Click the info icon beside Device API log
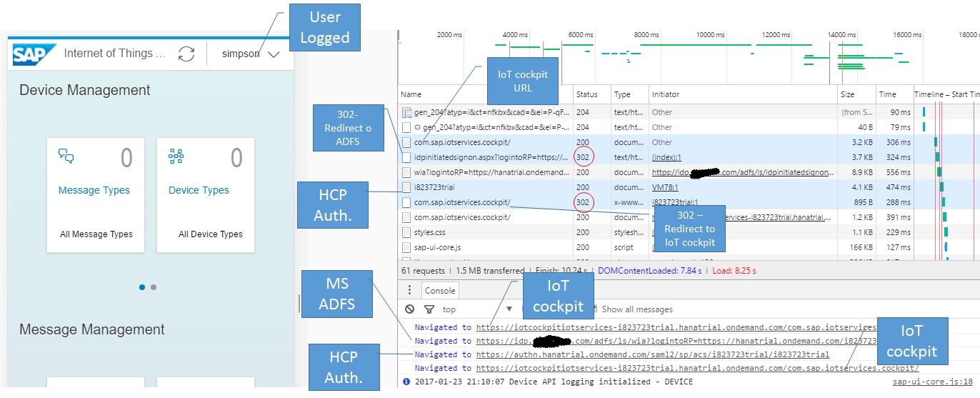The image size is (980, 398). coord(406,382)
